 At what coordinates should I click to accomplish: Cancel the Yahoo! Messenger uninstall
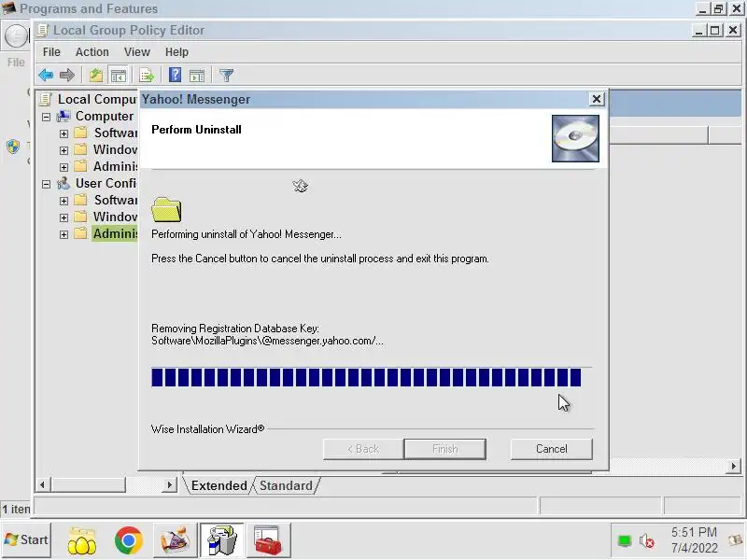(x=551, y=449)
